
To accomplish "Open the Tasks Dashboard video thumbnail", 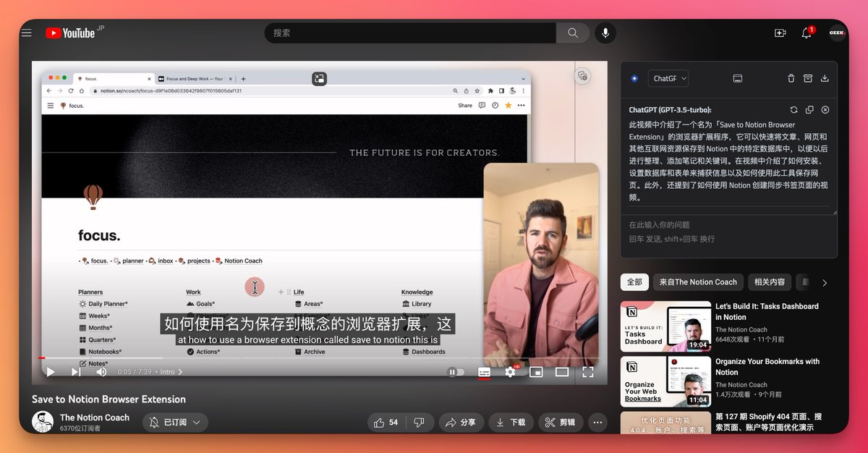I will 666,326.
